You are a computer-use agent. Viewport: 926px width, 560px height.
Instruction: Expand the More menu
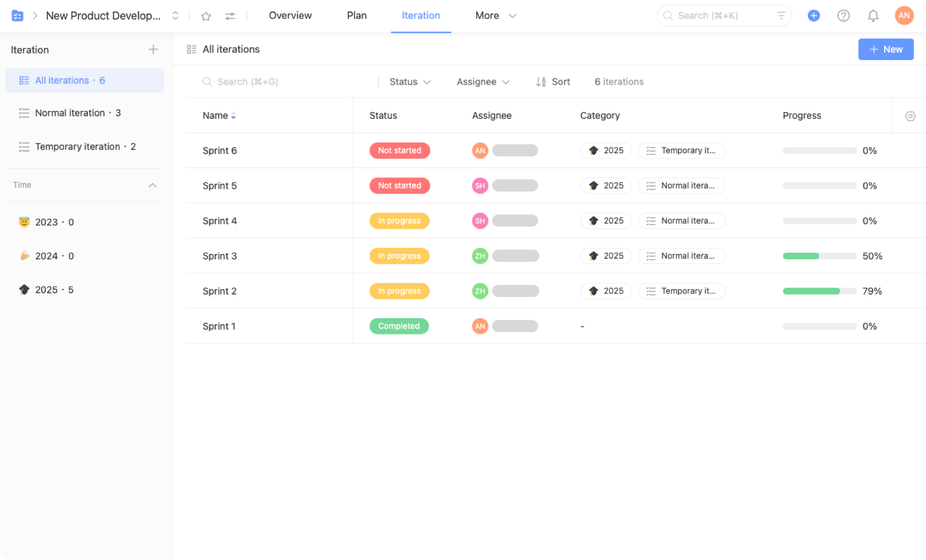pos(496,16)
